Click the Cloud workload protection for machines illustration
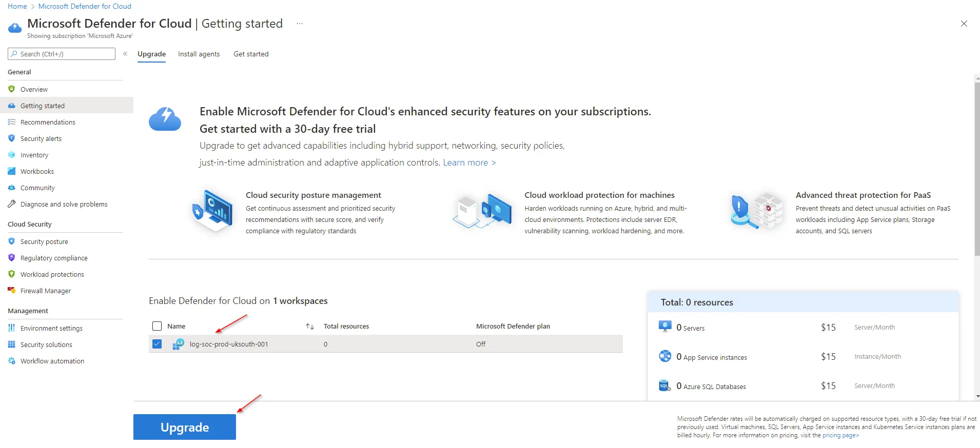 tap(482, 211)
